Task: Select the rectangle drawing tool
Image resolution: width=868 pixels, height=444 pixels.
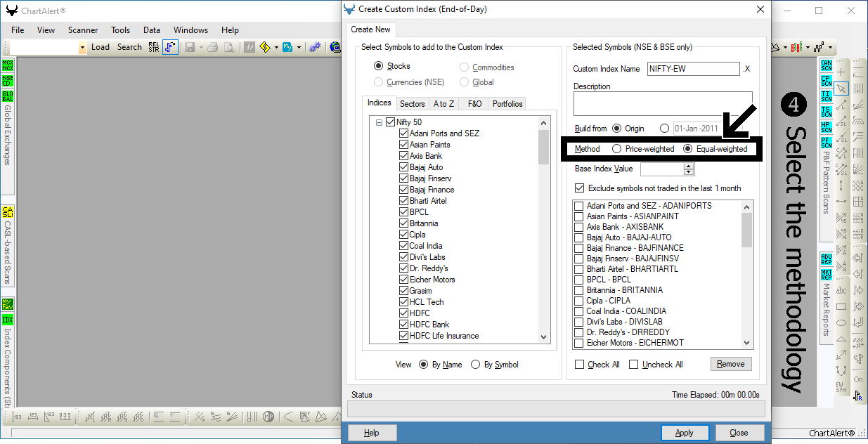Action: pyautogui.click(x=841, y=306)
